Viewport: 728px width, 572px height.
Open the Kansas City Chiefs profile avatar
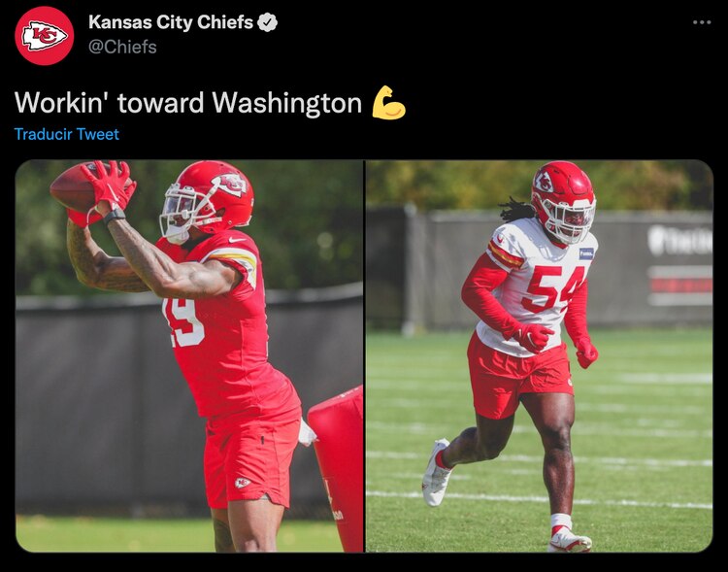[x=44, y=36]
